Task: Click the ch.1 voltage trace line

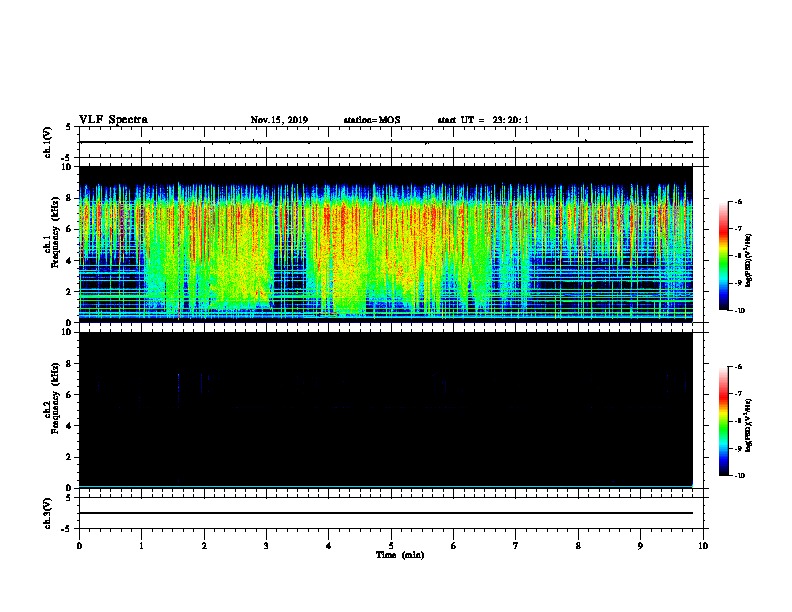Action: click(385, 142)
